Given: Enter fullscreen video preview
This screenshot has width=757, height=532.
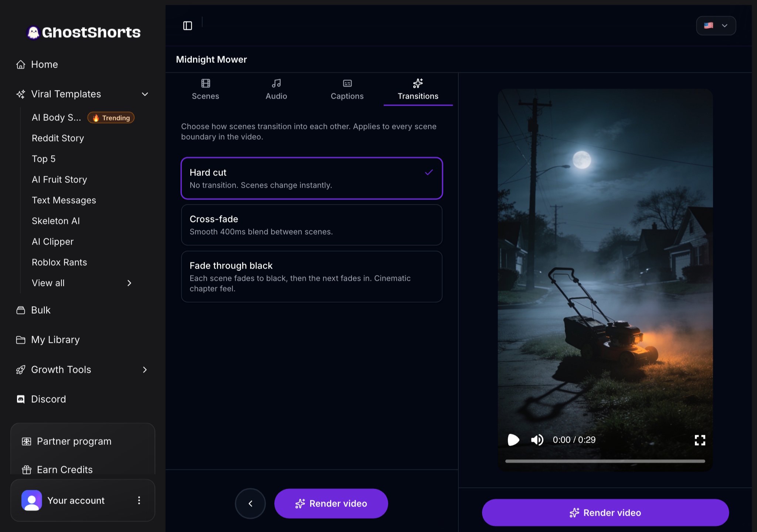Looking at the screenshot, I should point(700,440).
